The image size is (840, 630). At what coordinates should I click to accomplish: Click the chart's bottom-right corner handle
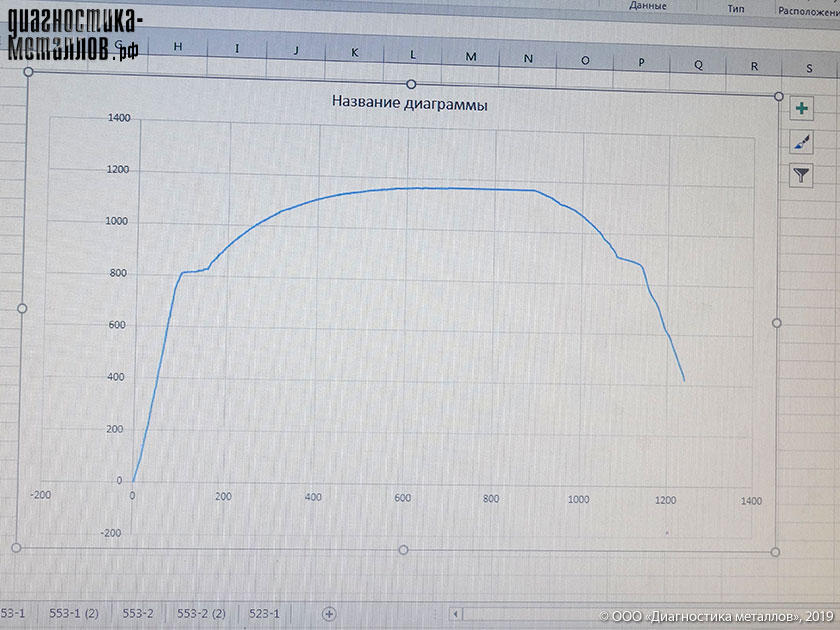point(775,552)
